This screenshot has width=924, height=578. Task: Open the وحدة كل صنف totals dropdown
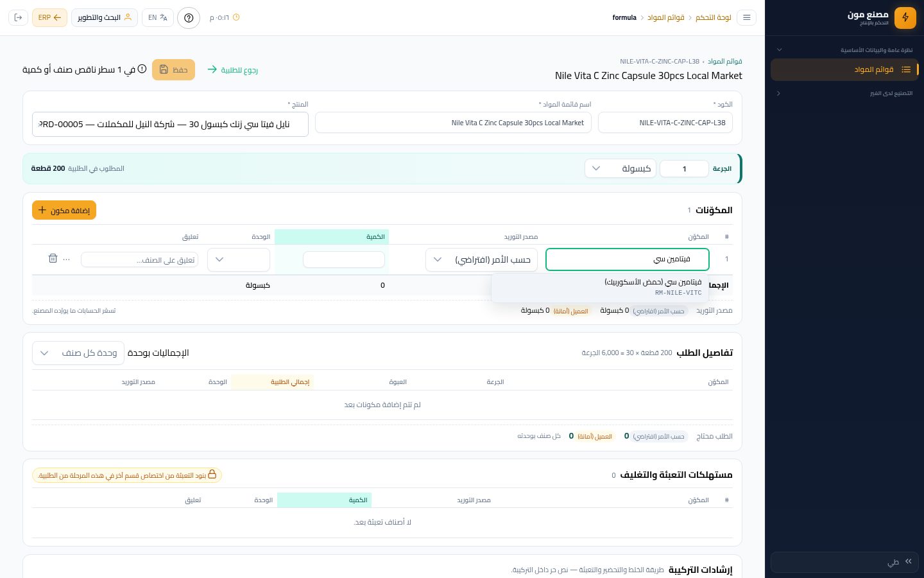[78, 353]
